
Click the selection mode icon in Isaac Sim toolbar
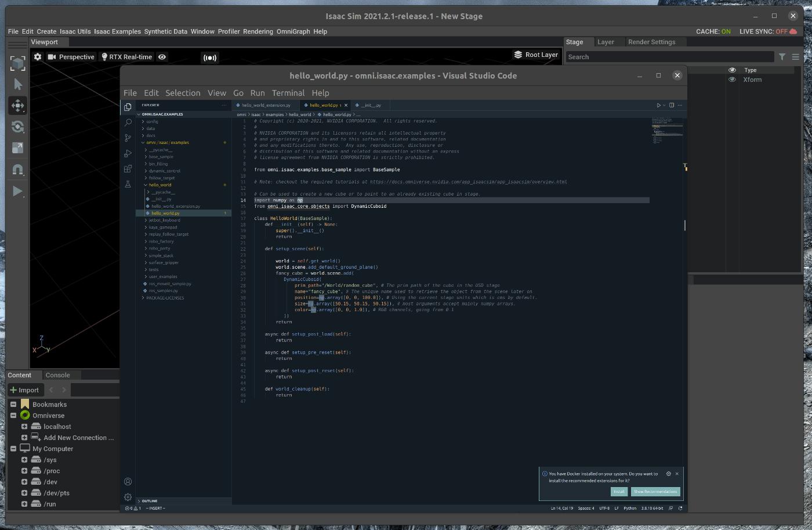18,63
